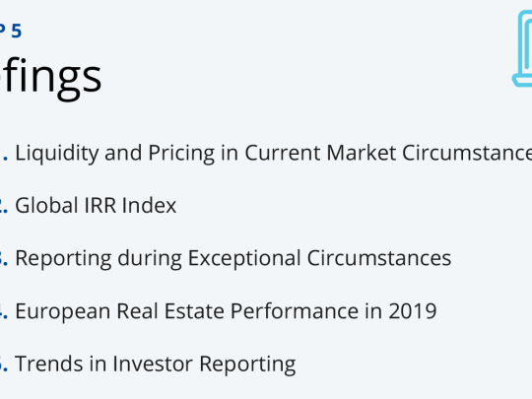Click the blue 'TOP 5' label
The height and width of the screenshot is (399, 532).
click(x=11, y=32)
